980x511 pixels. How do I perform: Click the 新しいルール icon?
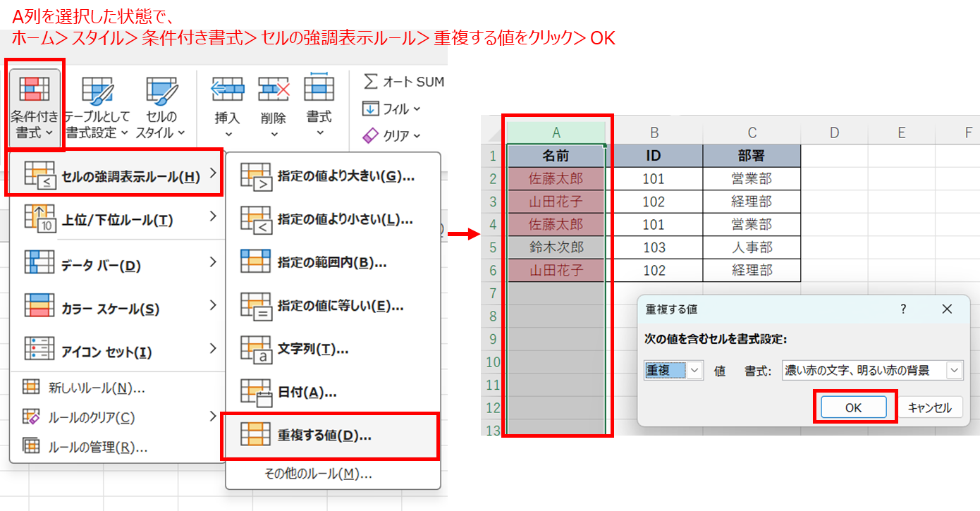tap(31, 387)
